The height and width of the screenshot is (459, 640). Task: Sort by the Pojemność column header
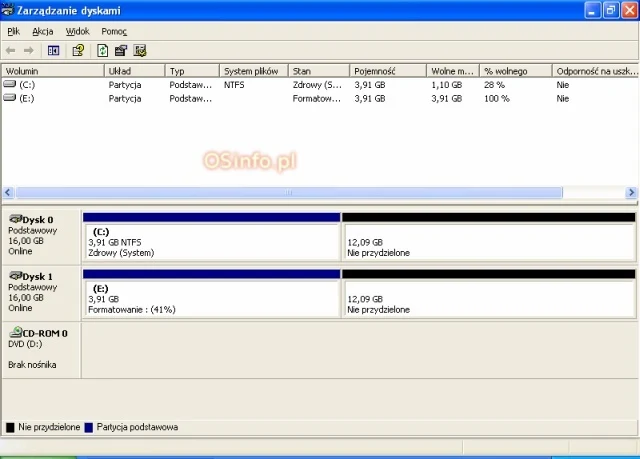pos(387,71)
